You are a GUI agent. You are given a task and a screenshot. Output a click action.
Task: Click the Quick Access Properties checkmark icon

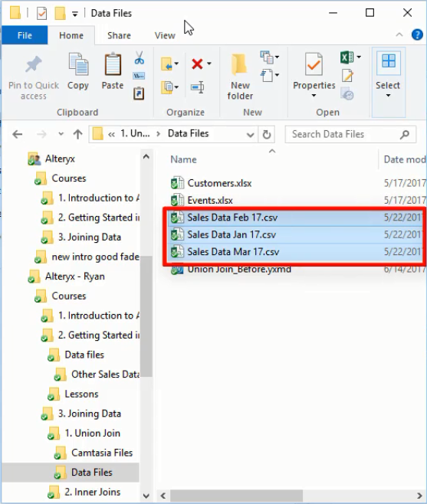[41, 13]
